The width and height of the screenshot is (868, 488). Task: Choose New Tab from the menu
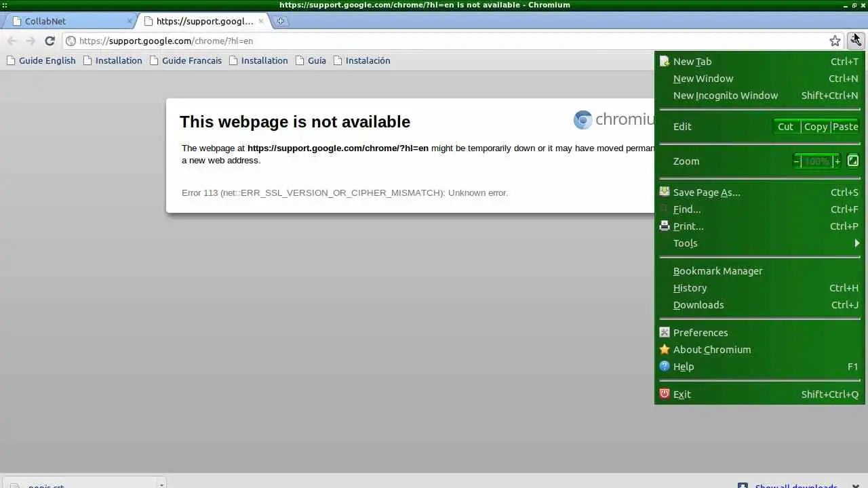(x=759, y=62)
